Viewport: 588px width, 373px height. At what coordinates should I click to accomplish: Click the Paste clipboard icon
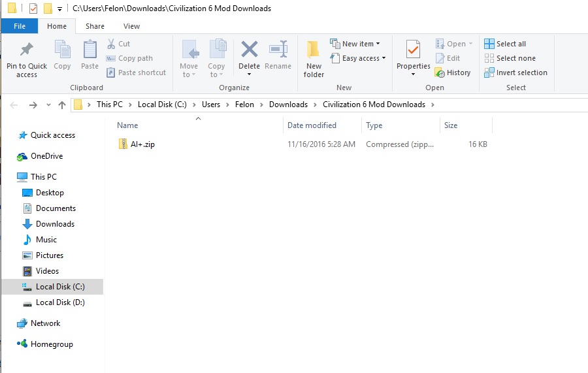(x=90, y=49)
